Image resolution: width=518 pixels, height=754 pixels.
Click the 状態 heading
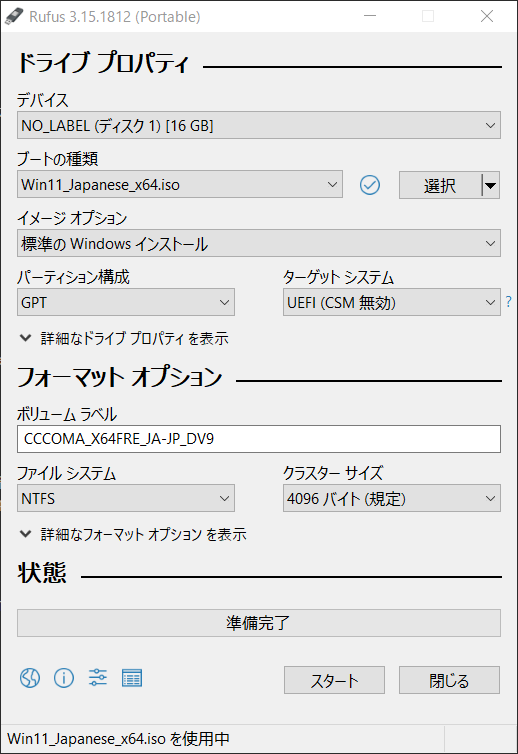point(42,573)
